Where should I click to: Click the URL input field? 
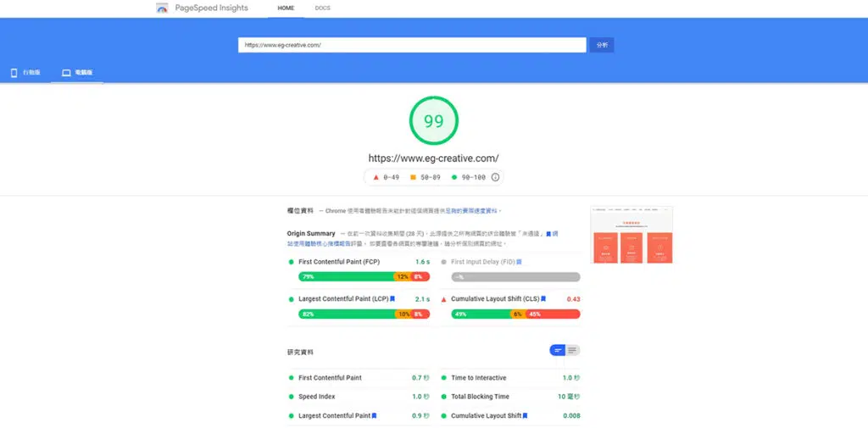[412, 45]
